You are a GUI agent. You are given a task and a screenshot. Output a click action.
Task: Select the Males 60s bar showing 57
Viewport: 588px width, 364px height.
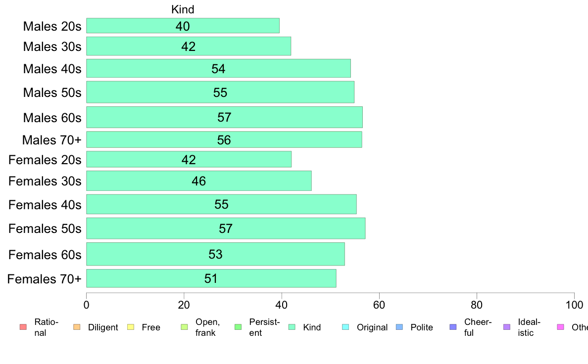click(x=225, y=117)
